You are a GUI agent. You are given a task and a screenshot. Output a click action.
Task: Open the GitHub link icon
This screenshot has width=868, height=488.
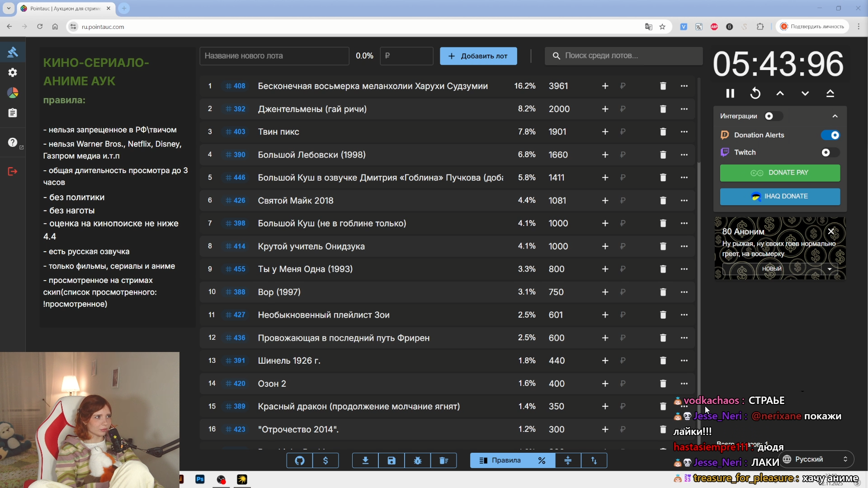click(x=300, y=460)
